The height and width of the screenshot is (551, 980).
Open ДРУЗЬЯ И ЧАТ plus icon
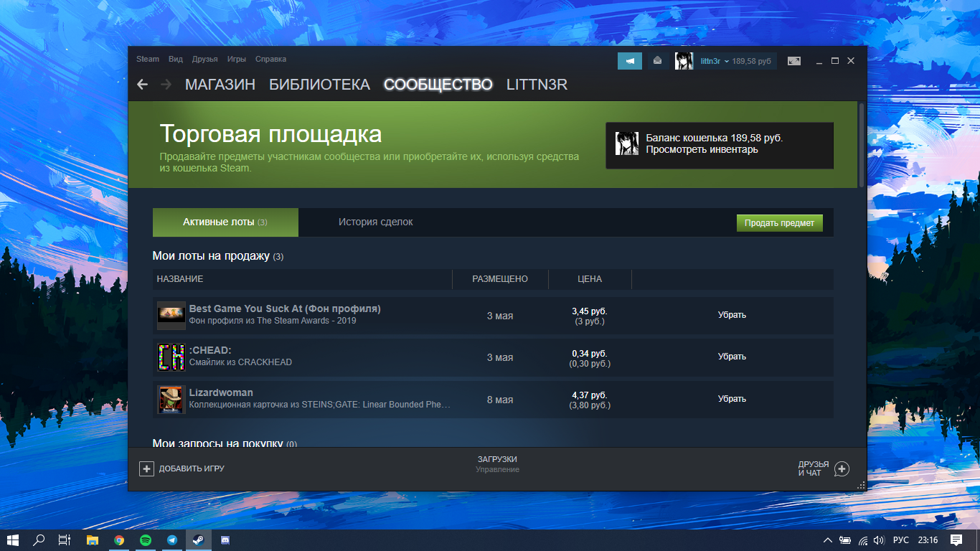pyautogui.click(x=842, y=469)
